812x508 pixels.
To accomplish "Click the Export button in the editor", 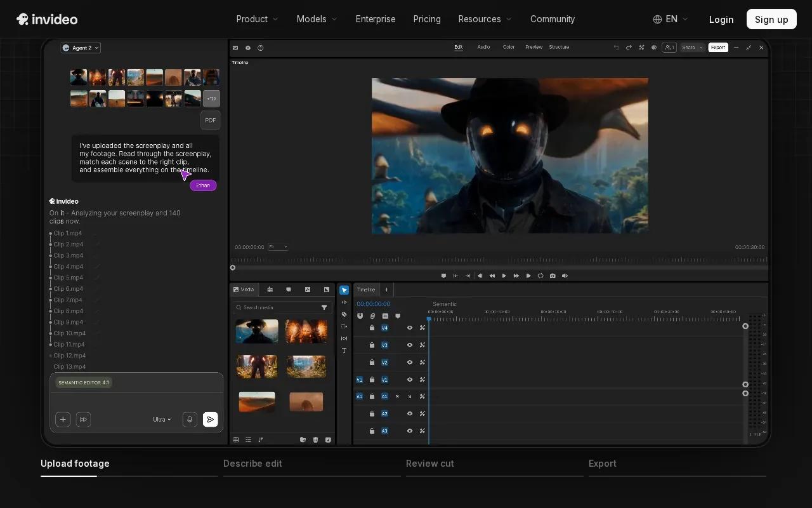I will (718, 48).
